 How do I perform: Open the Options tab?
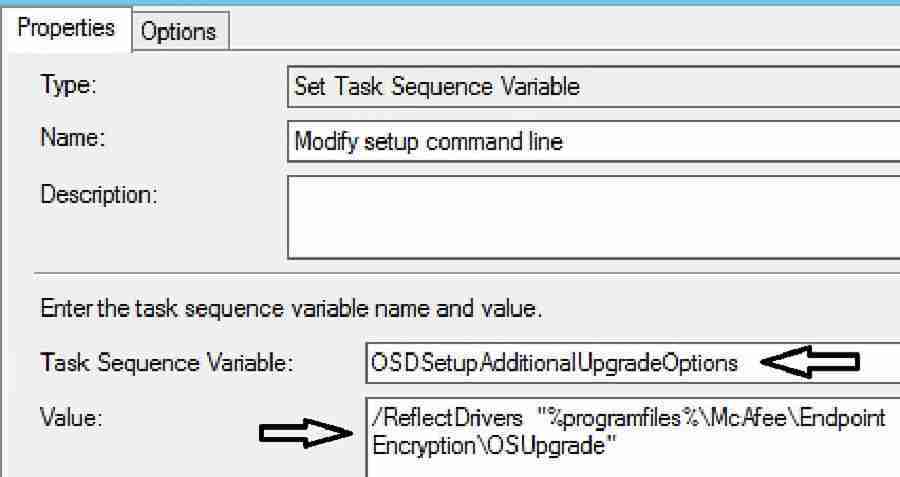tap(180, 32)
